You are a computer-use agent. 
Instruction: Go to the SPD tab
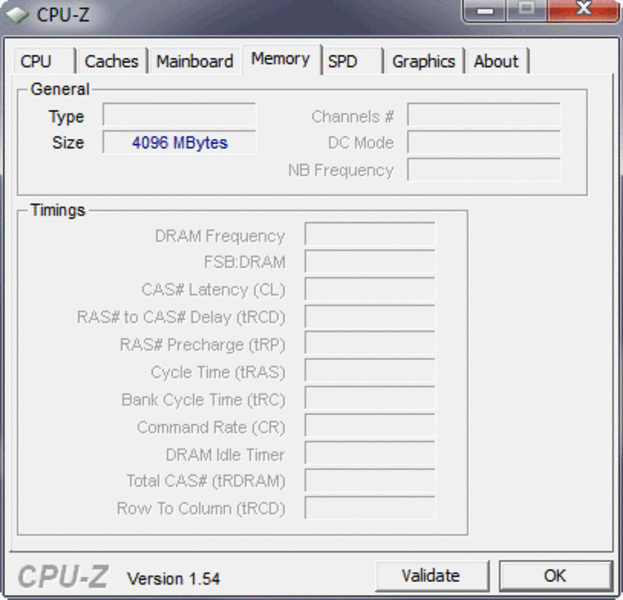click(x=352, y=61)
